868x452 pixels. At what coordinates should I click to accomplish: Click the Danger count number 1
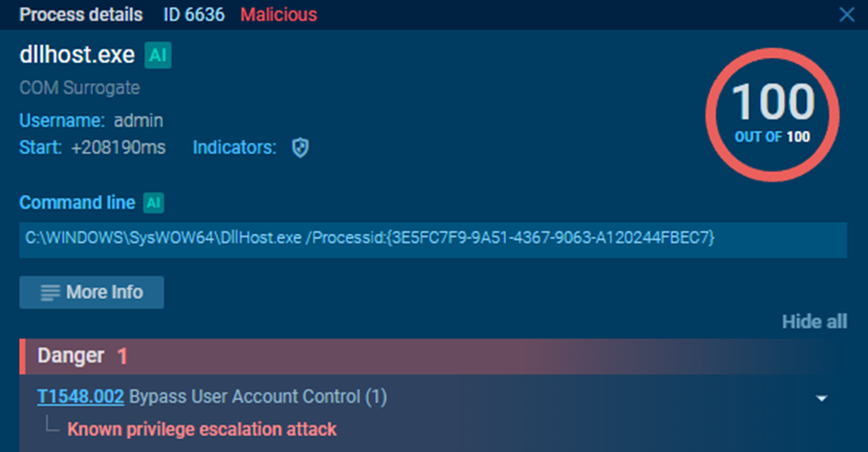tap(122, 356)
